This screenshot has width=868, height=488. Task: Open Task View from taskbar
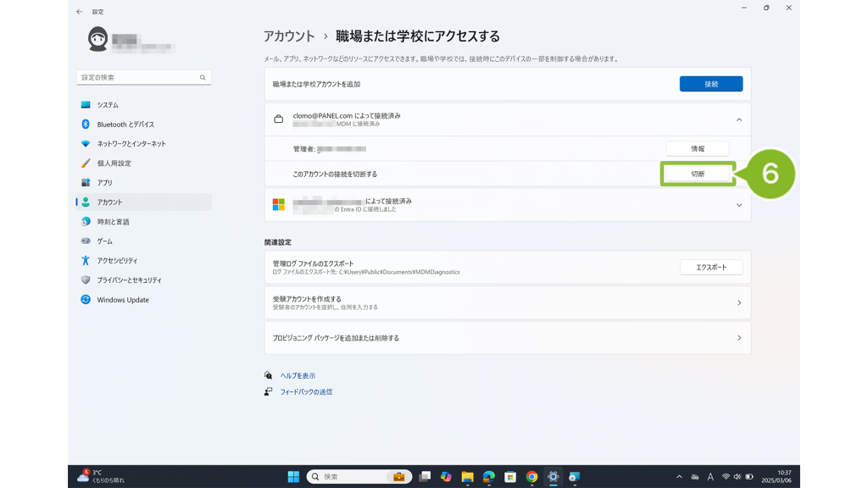[x=425, y=476]
